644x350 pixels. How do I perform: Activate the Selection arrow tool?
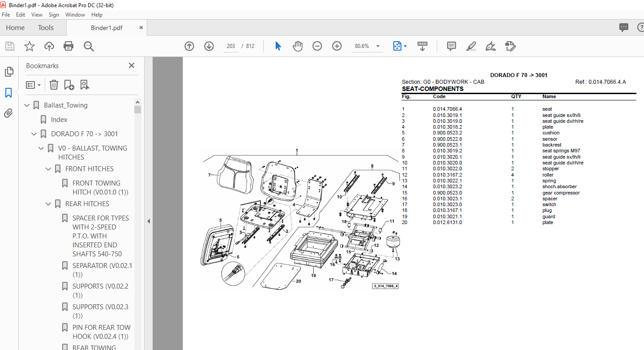tap(278, 46)
